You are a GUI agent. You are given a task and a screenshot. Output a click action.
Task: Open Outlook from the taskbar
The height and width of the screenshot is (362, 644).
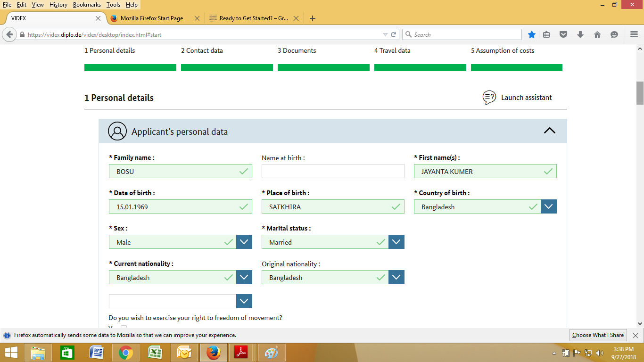pyautogui.click(x=184, y=352)
